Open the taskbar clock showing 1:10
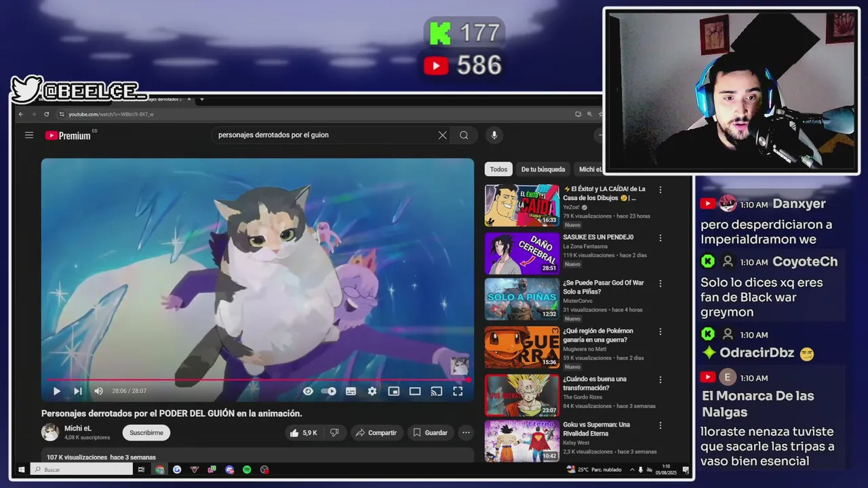 point(665,470)
